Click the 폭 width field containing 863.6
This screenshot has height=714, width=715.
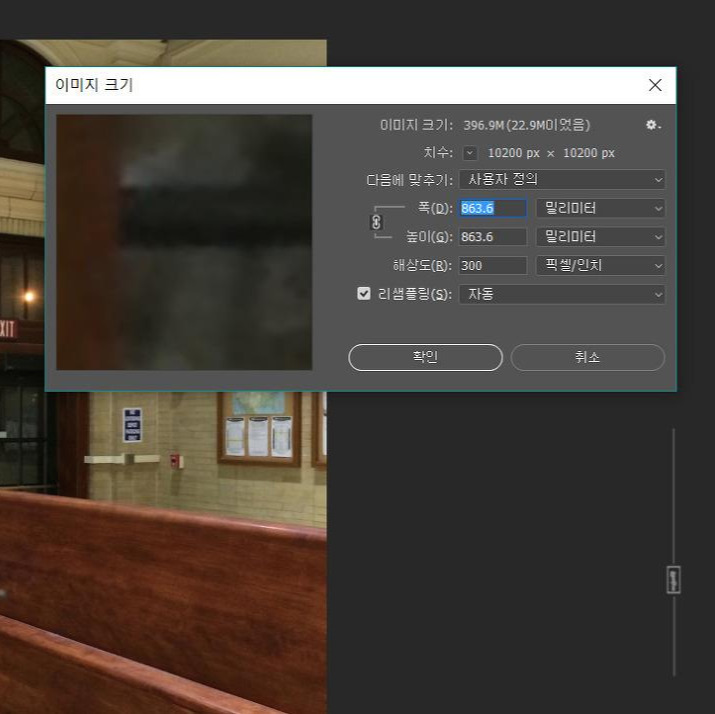click(493, 208)
